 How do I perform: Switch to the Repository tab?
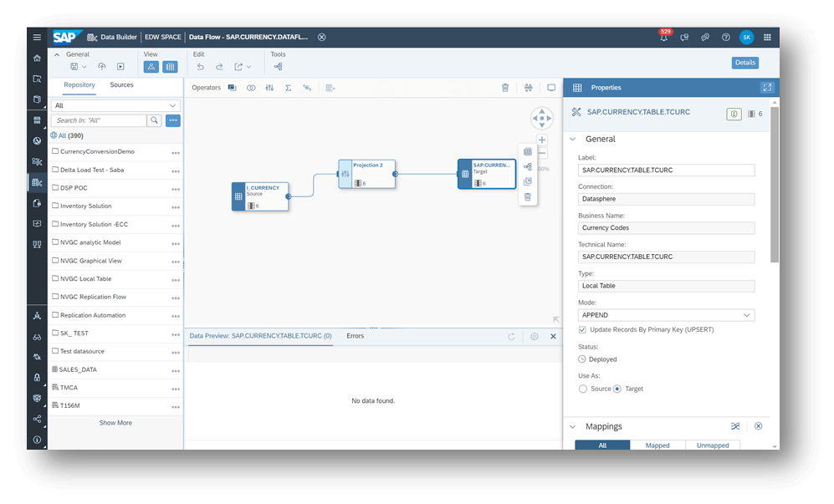point(79,85)
